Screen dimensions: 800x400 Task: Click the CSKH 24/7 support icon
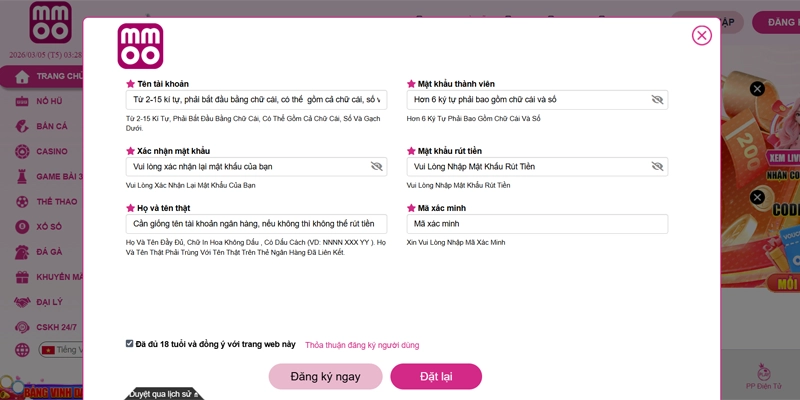click(20, 326)
